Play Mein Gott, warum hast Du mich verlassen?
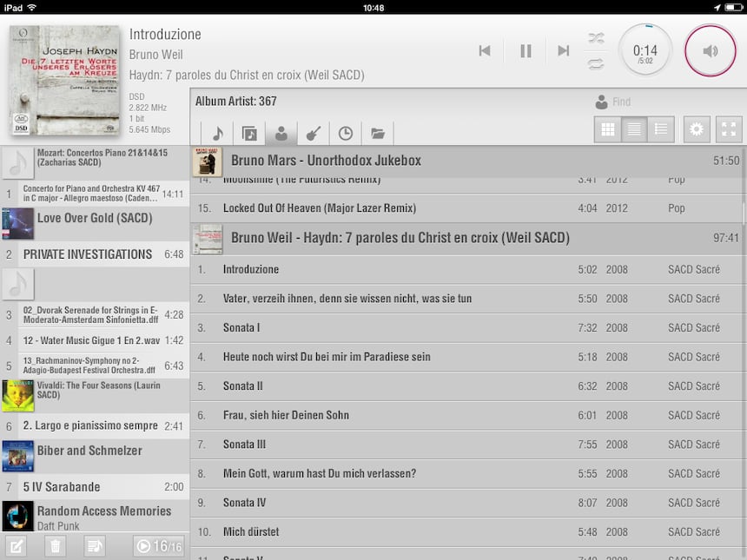747x560 pixels. point(467,473)
